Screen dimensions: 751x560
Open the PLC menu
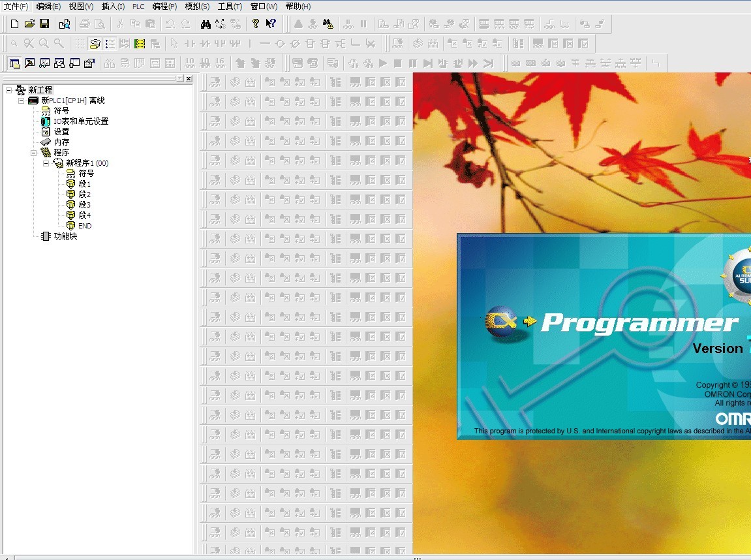[138, 7]
